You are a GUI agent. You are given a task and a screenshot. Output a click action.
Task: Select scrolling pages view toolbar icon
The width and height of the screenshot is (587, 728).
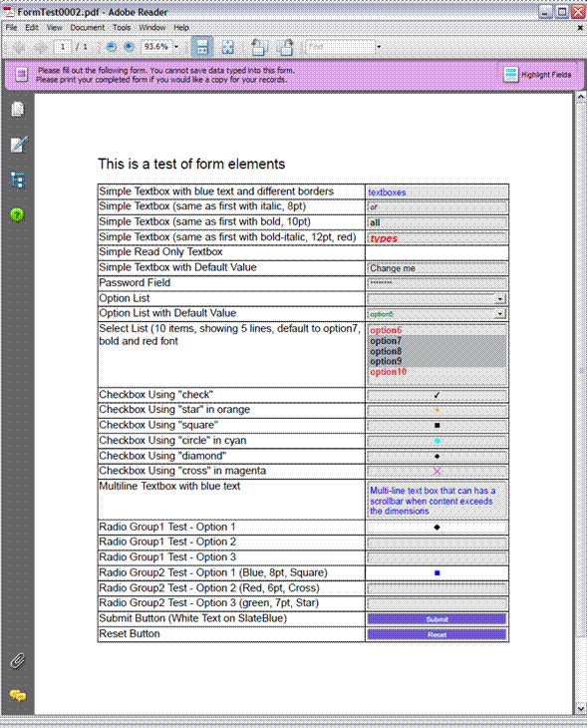click(202, 47)
